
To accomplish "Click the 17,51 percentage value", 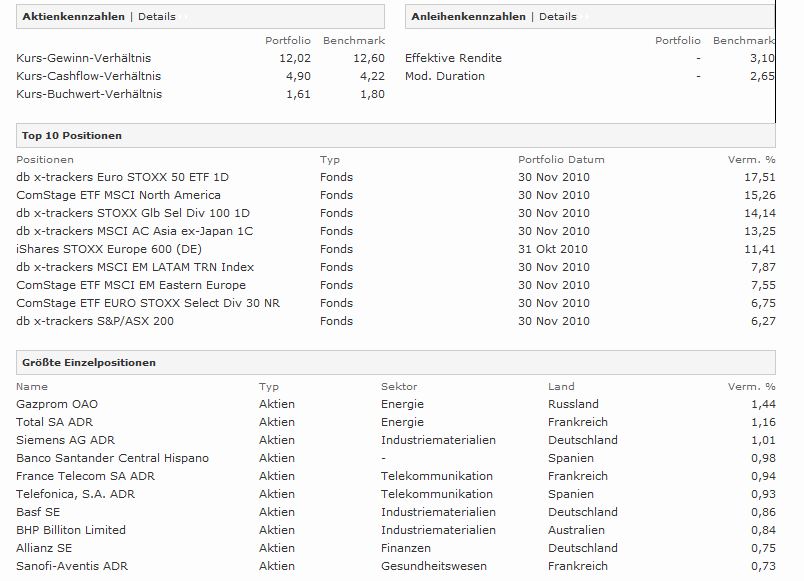I will [x=760, y=177].
